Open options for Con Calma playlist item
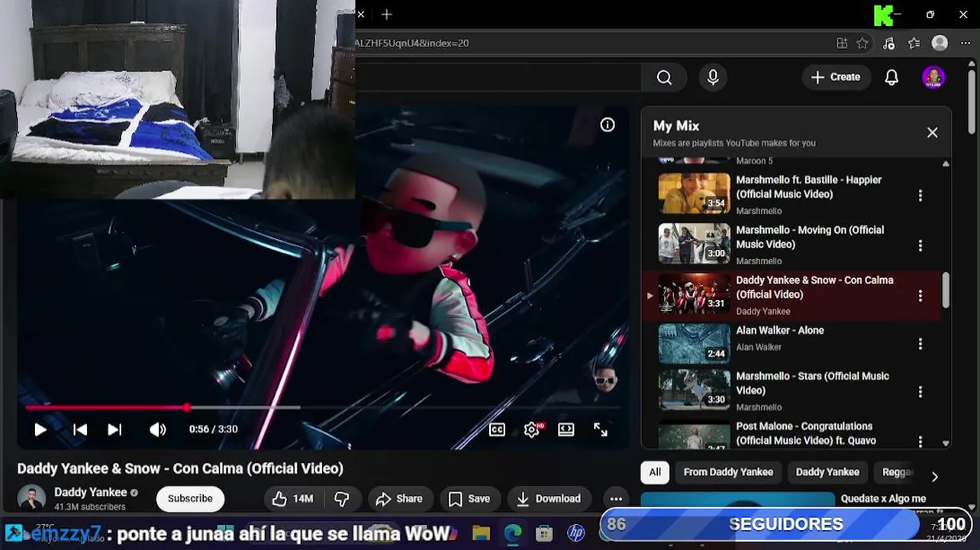The width and height of the screenshot is (980, 550). point(920,296)
